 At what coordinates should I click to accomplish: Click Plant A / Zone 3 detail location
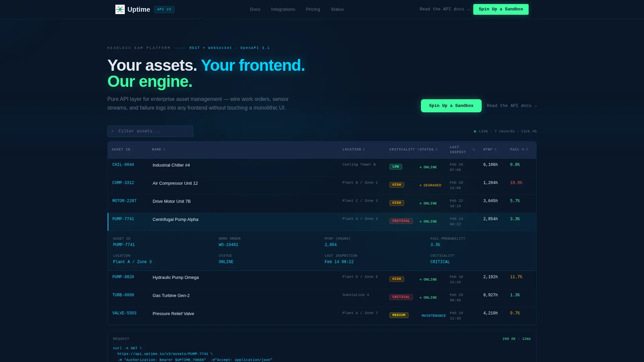[132, 262]
